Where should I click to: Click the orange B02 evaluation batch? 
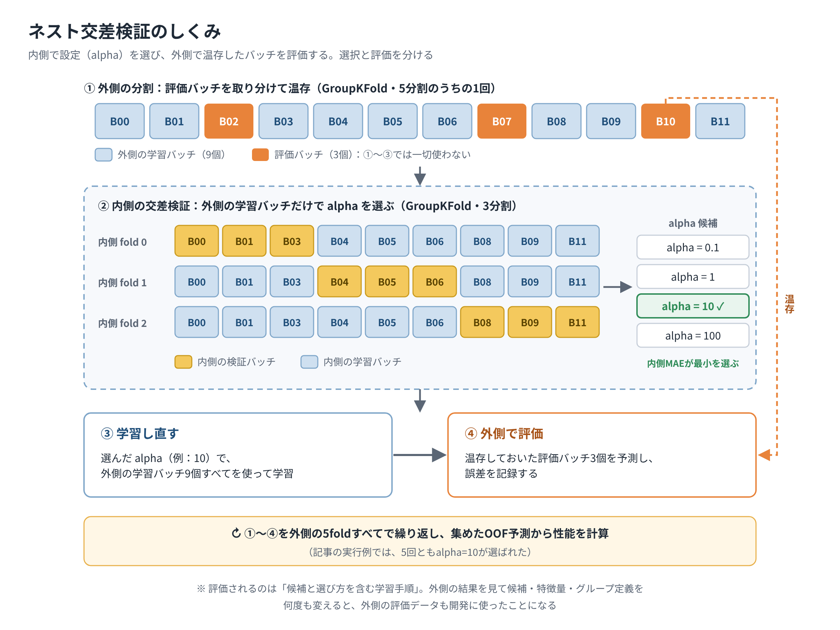click(229, 121)
